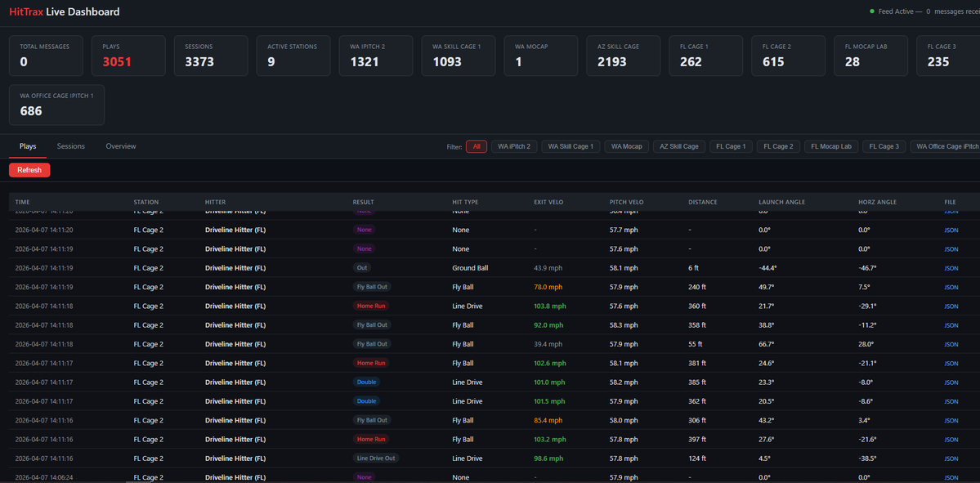Image resolution: width=980 pixels, height=483 pixels.
Task: Click the TIME column header
Action: click(22, 202)
